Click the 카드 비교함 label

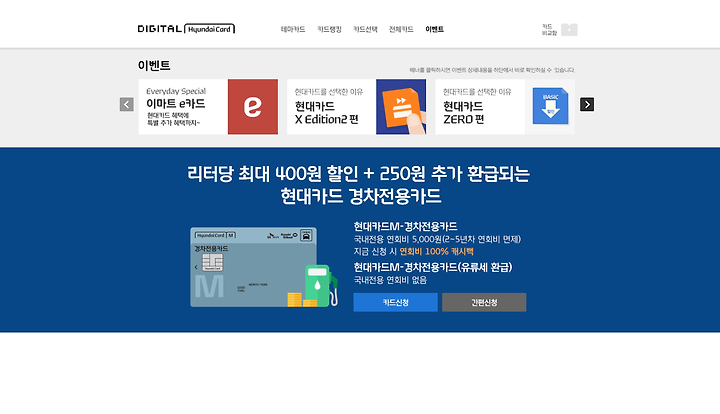[549, 30]
